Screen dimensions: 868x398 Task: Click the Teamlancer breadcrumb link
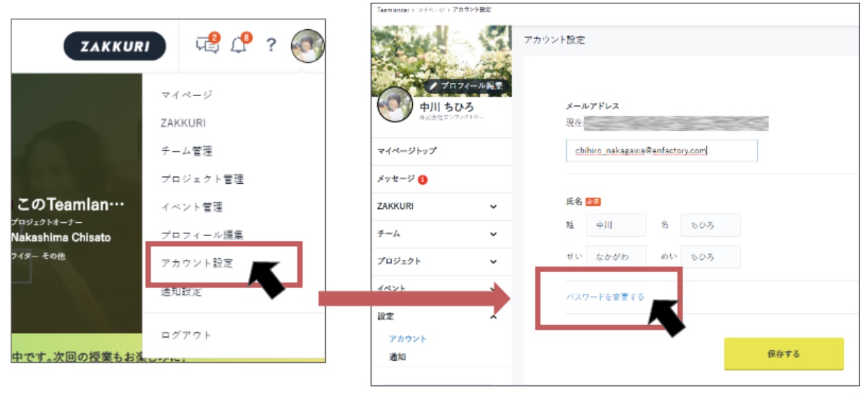pyautogui.click(x=394, y=9)
